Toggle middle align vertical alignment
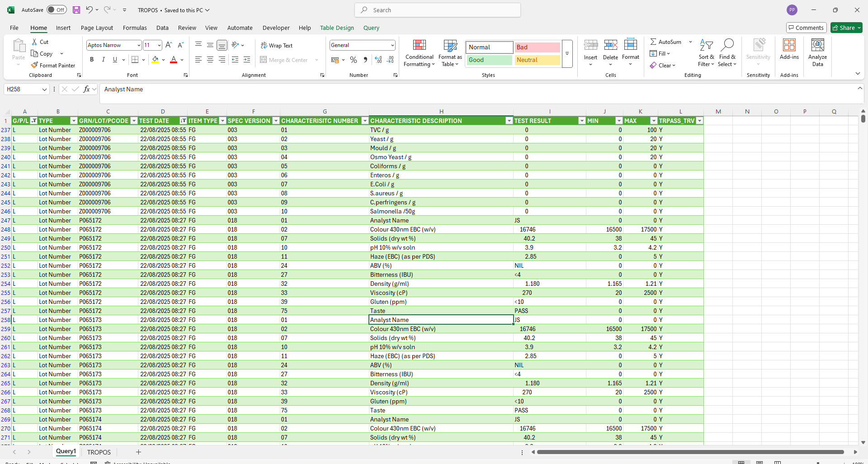 (x=210, y=45)
